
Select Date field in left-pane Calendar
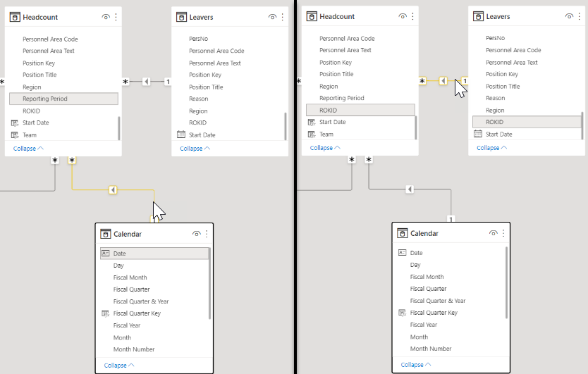(154, 254)
